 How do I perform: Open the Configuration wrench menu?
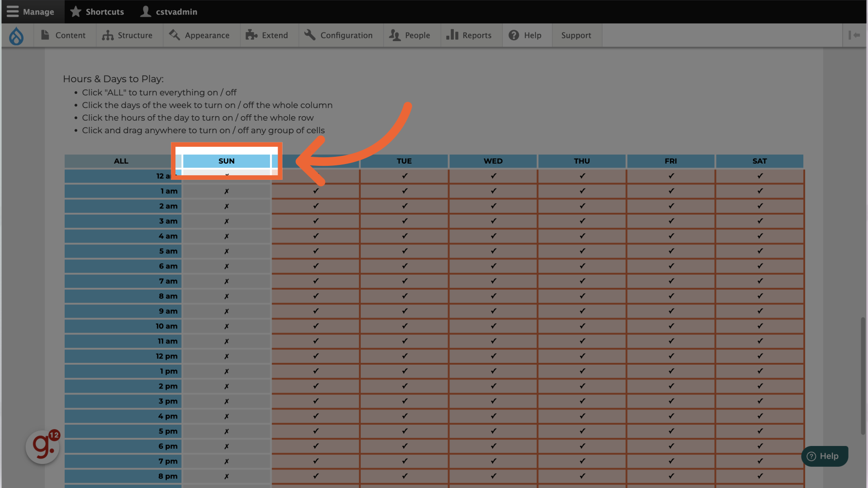tap(339, 35)
